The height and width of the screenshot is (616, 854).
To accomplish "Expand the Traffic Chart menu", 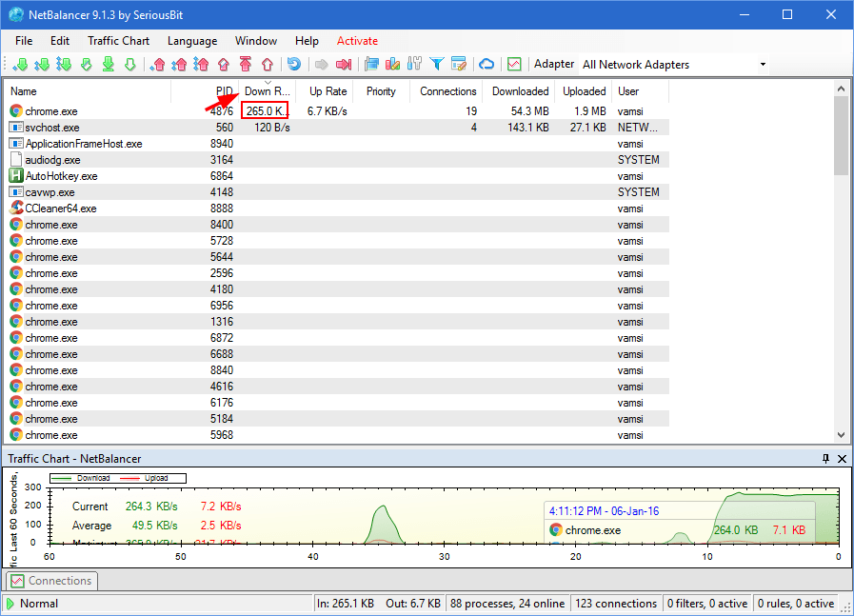I will (118, 41).
